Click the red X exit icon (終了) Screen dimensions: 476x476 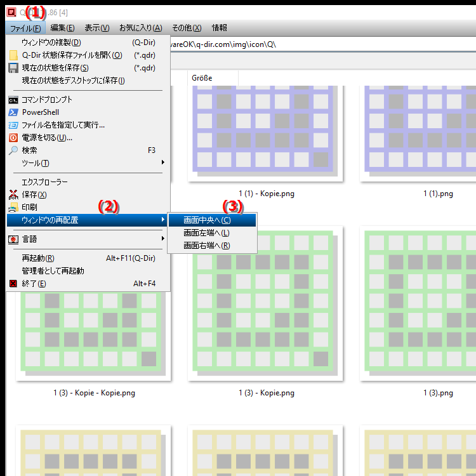click(x=13, y=284)
